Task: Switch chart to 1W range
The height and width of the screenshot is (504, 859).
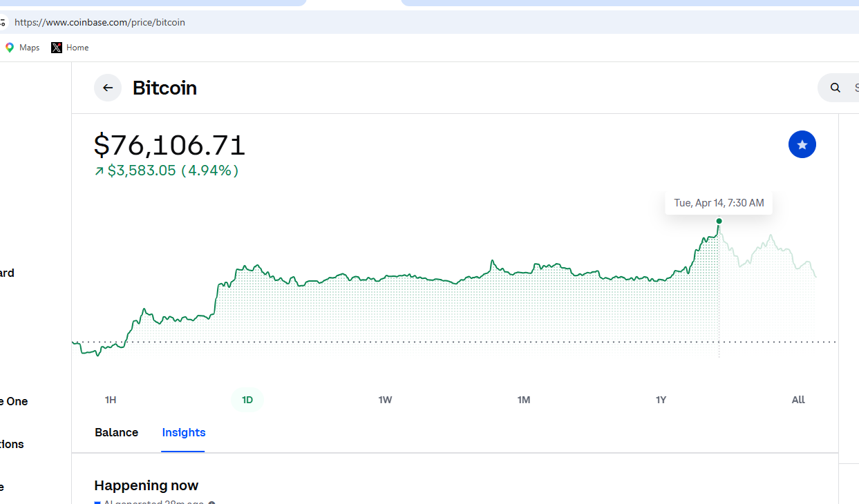Action: tap(385, 400)
